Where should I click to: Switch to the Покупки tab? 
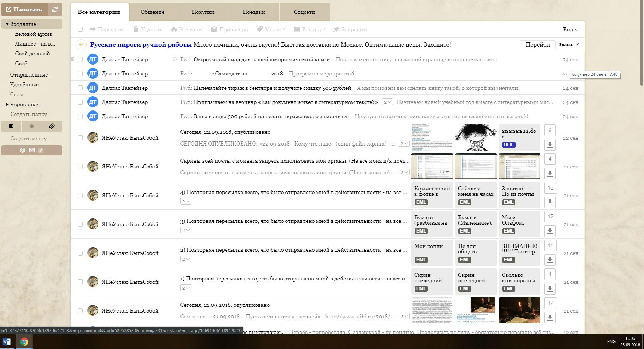click(x=203, y=12)
